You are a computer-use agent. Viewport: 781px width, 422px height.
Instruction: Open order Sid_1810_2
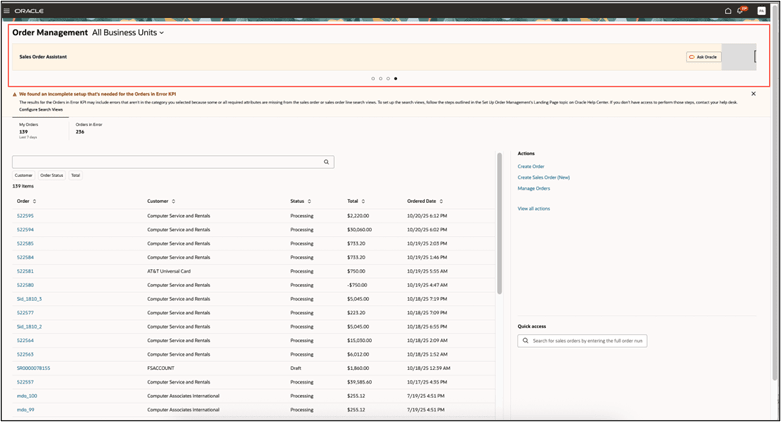[x=29, y=327]
